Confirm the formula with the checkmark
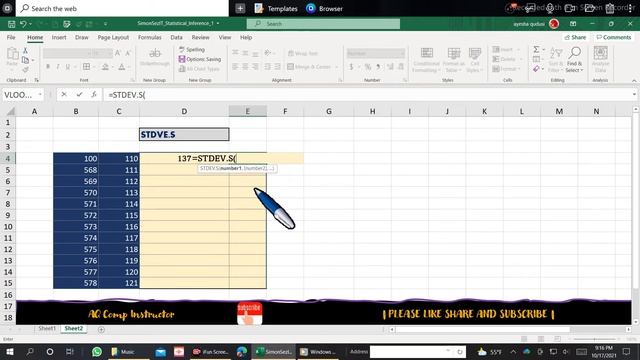This screenshot has width=640, height=360. click(79, 95)
